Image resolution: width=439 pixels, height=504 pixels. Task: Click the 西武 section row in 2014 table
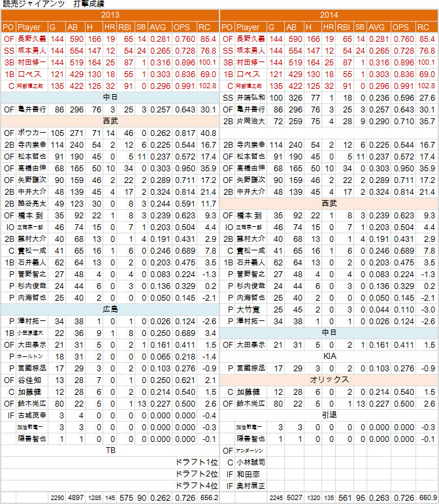pyautogui.click(x=329, y=204)
